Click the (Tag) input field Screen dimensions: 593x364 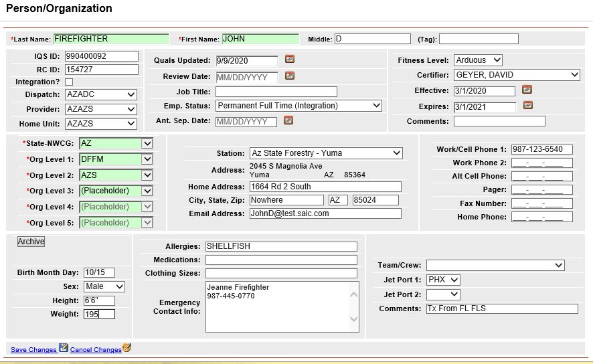click(x=479, y=39)
